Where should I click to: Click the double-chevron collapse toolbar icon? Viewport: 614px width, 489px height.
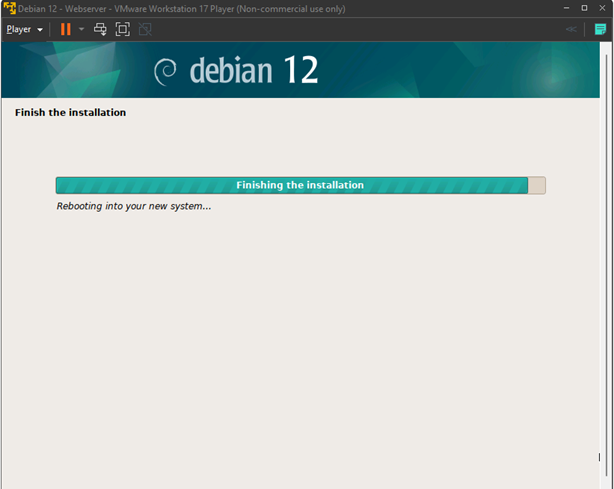click(571, 29)
